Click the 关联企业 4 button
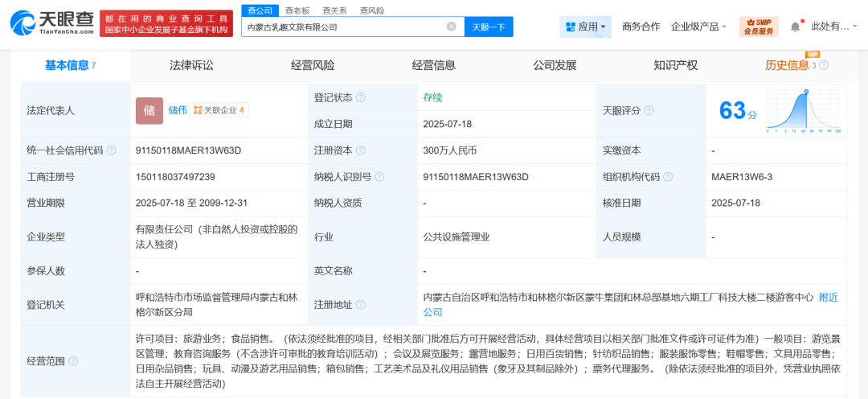 [x=219, y=109]
